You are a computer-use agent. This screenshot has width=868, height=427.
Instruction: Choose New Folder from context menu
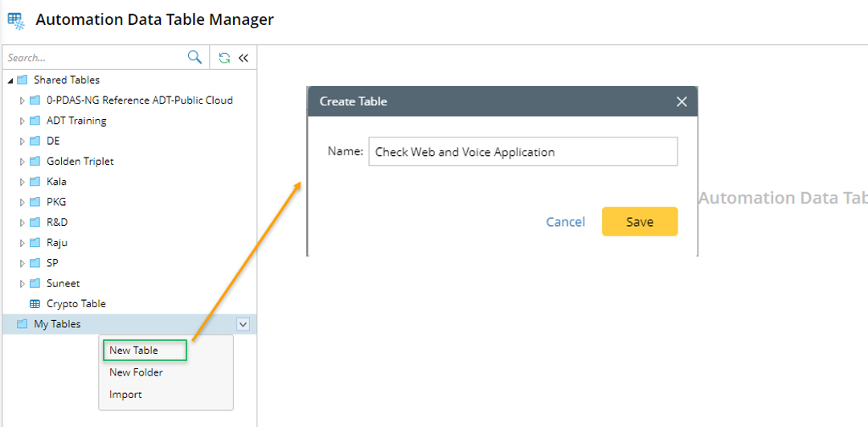coord(136,372)
